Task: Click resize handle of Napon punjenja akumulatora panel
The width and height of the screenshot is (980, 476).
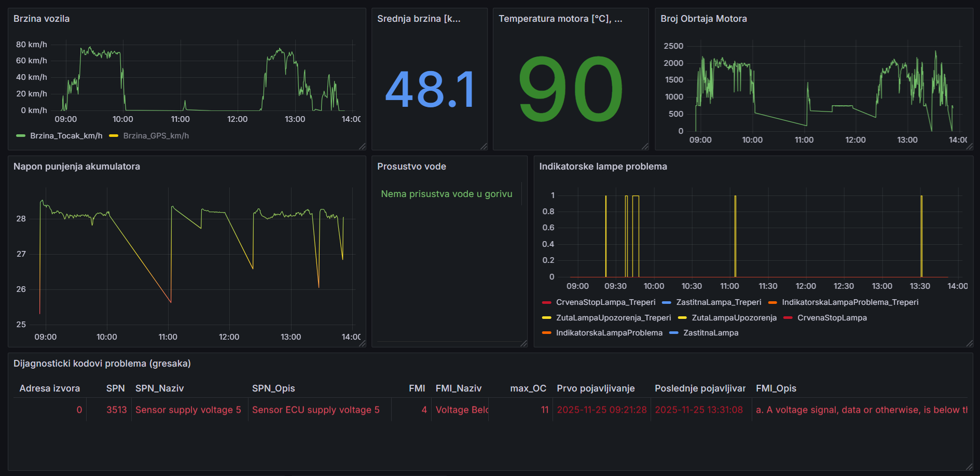Action: (x=362, y=343)
